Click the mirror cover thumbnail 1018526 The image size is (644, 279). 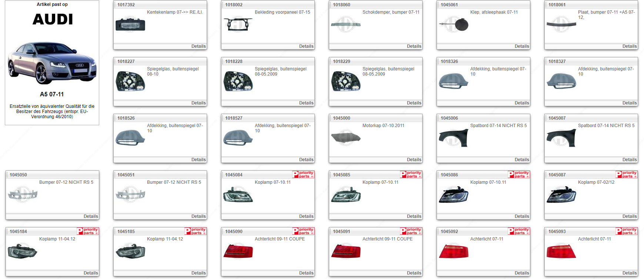[x=130, y=138]
